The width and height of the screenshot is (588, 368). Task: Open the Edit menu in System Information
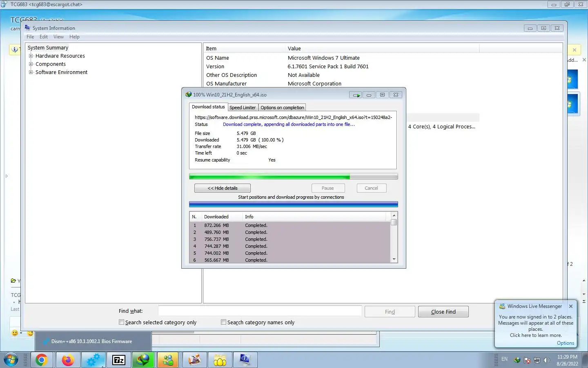pos(44,37)
